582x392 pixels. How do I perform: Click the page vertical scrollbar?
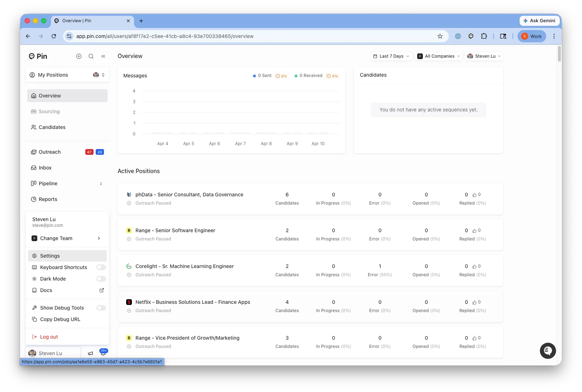point(559,54)
